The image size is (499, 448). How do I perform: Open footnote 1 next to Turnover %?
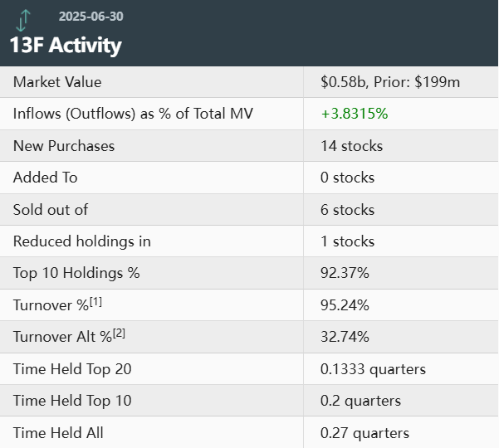pos(96,301)
